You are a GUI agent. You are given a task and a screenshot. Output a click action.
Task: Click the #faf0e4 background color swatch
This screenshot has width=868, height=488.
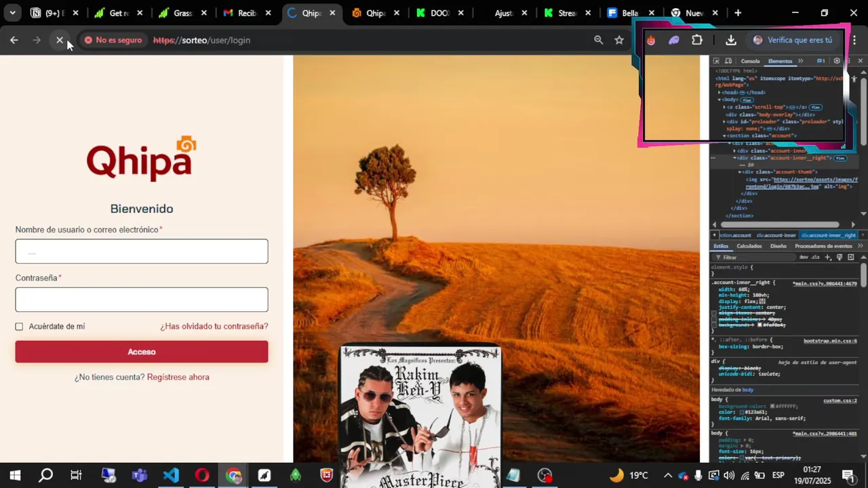(761, 326)
